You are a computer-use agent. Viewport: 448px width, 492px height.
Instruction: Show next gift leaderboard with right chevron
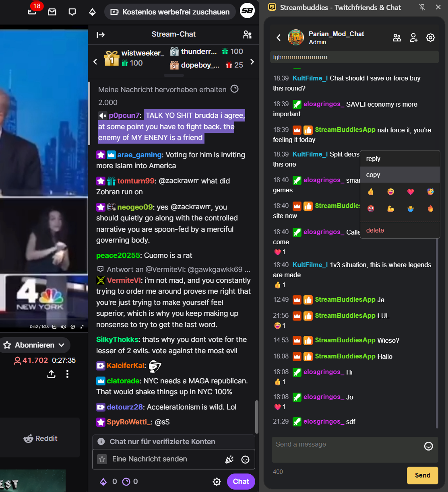click(x=252, y=62)
